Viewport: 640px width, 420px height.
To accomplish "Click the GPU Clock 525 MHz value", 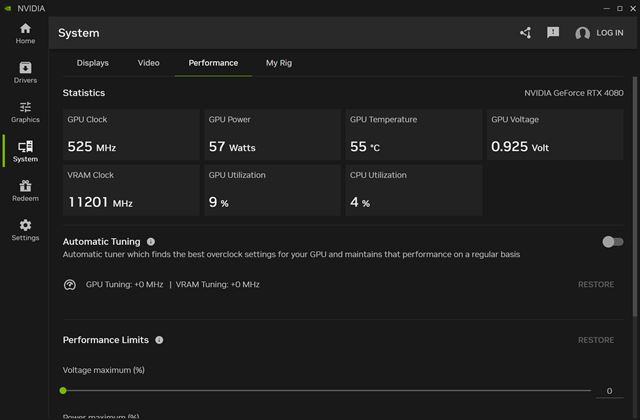I will coord(92,147).
